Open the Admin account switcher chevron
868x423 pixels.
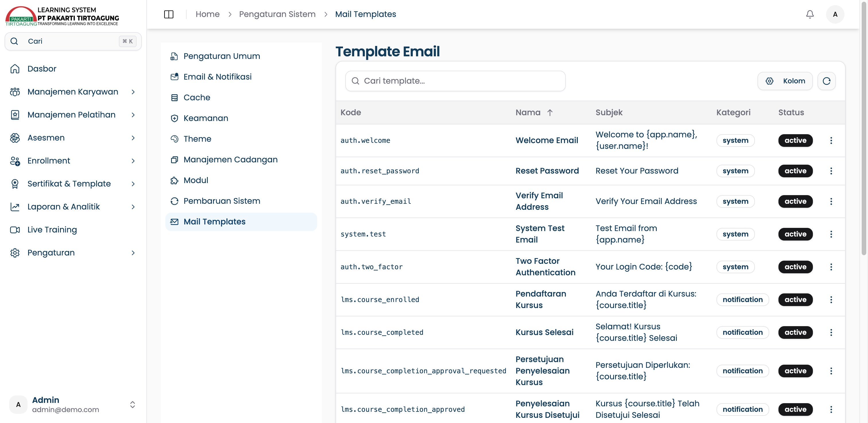coord(132,404)
